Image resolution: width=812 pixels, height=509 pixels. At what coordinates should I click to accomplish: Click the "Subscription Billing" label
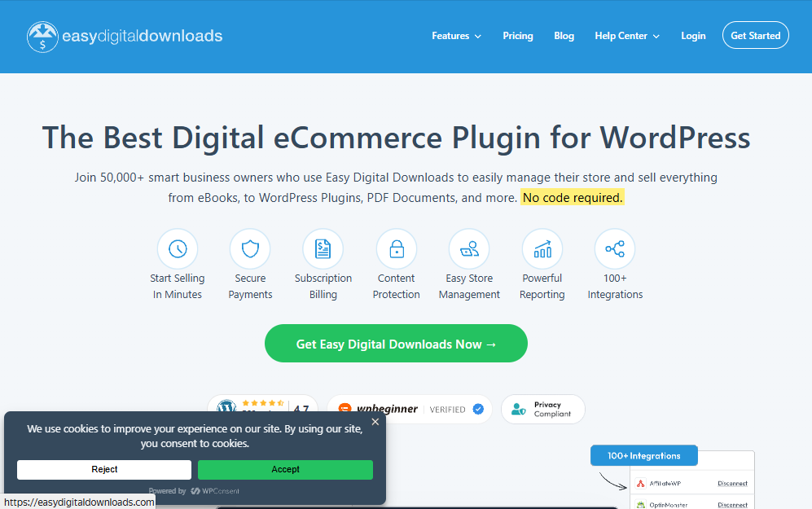pyautogui.click(x=323, y=287)
